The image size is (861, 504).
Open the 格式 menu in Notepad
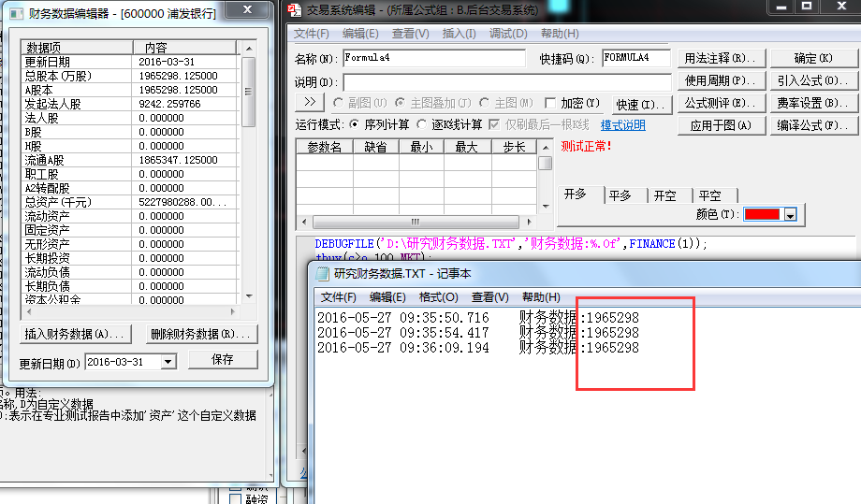(438, 296)
